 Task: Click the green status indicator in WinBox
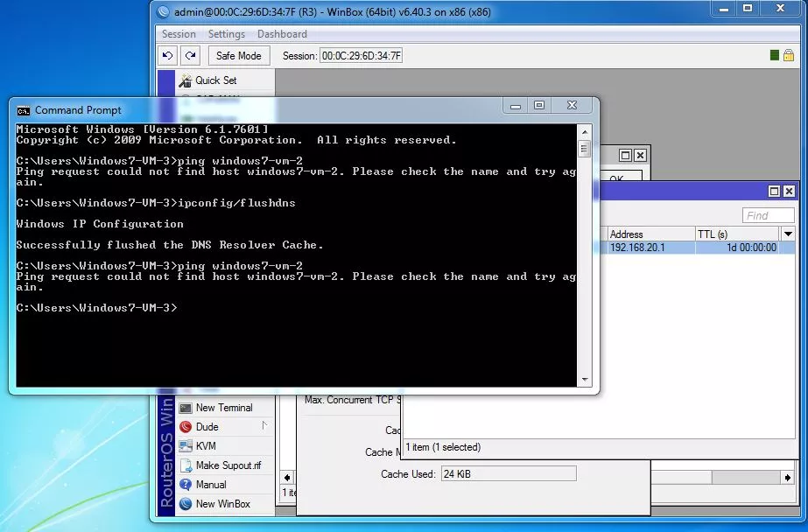point(774,55)
